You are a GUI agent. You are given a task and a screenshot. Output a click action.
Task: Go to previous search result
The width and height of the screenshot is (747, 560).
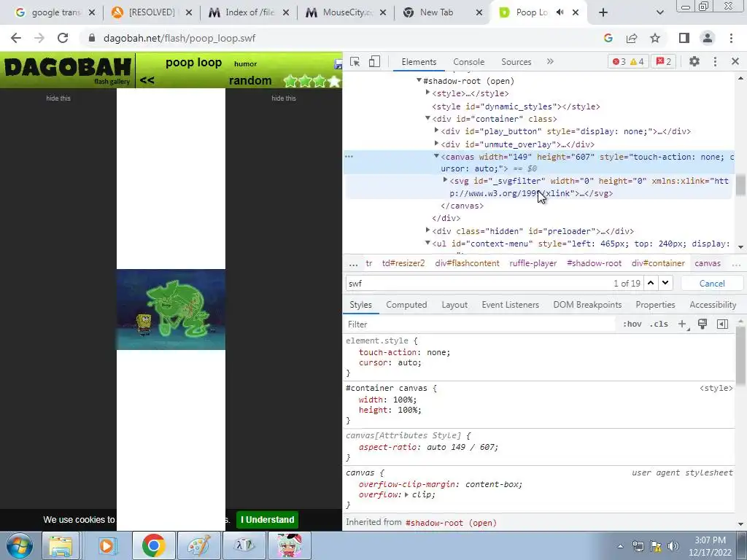[x=651, y=283]
